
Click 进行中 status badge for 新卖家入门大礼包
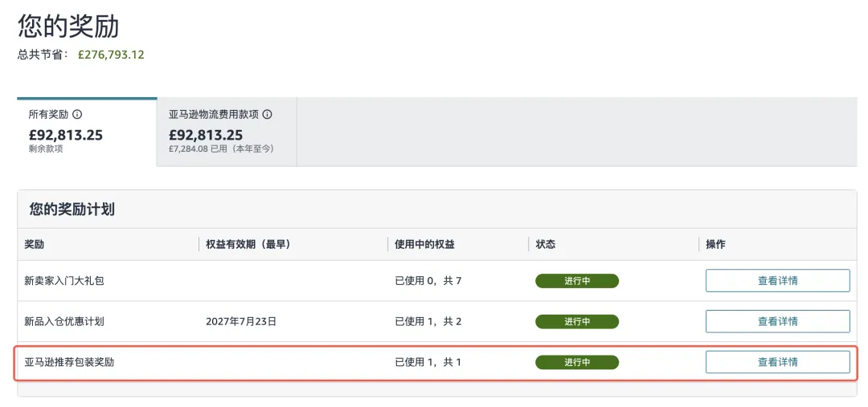(x=577, y=281)
